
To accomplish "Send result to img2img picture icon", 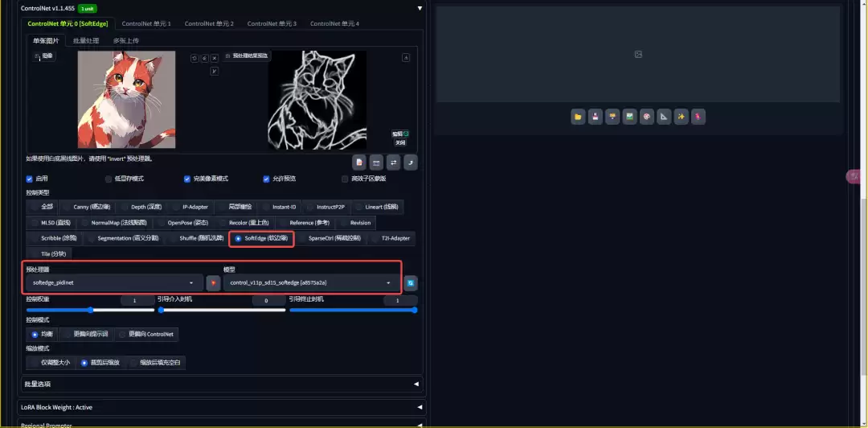I will point(629,117).
